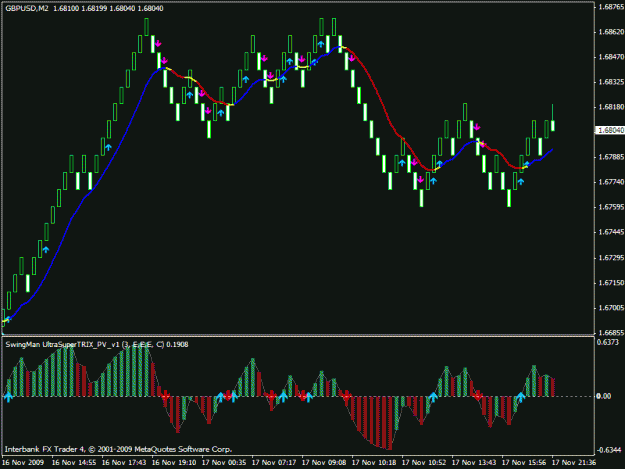Click time axis label 16 Nov 17:43

click(x=124, y=463)
